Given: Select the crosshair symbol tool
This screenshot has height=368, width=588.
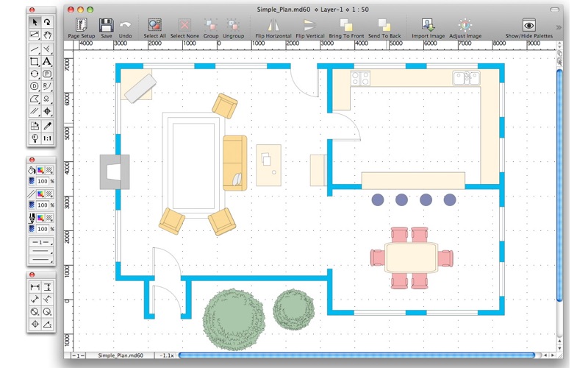Looking at the screenshot, I should (47, 111).
